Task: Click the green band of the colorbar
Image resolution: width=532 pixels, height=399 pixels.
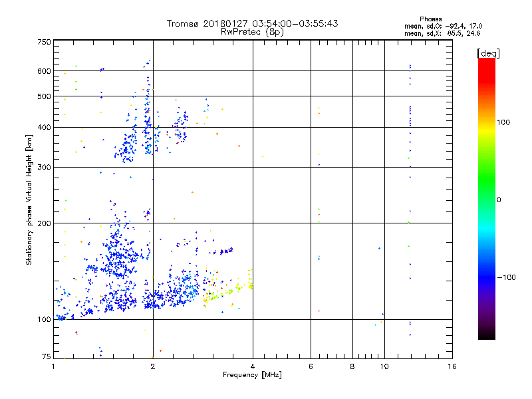Action: click(487, 180)
